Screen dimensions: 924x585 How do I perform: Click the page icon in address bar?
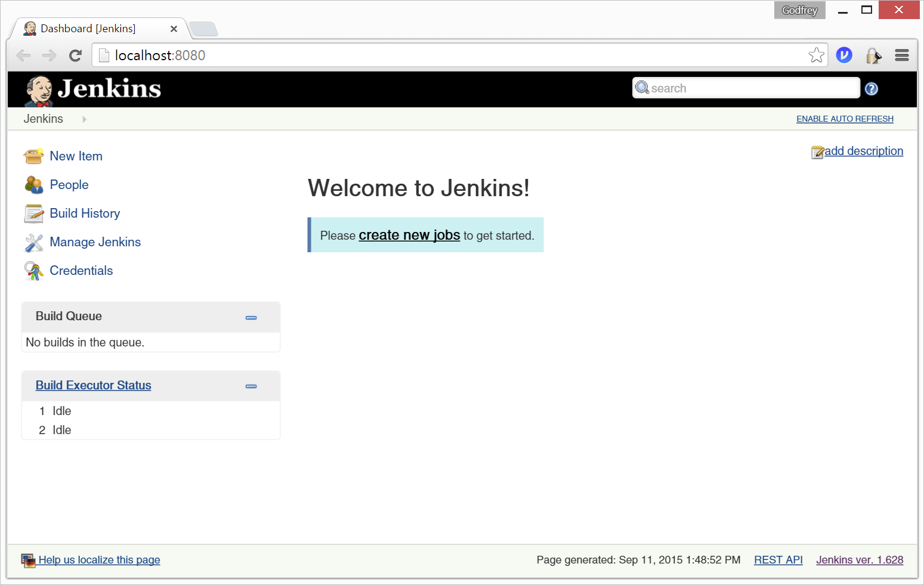104,55
